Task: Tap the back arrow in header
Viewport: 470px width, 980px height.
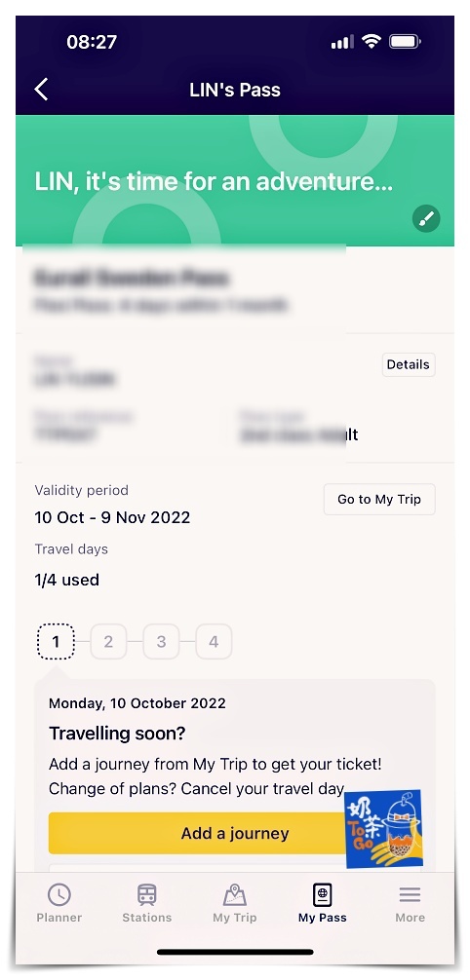Action: tap(41, 90)
